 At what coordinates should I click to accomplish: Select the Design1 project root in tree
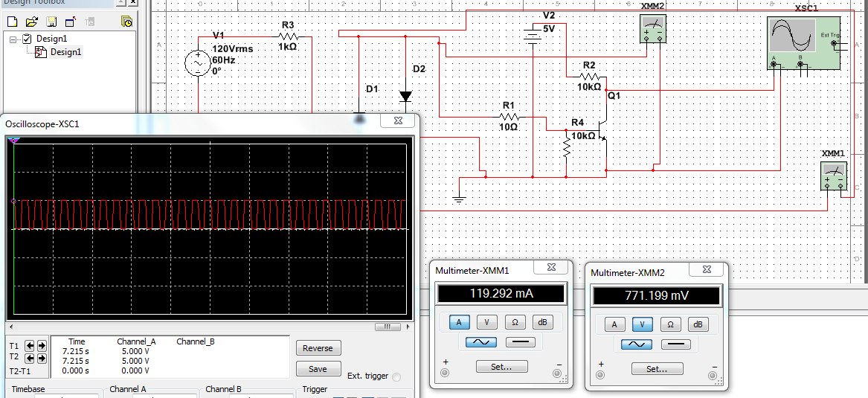tap(51, 39)
